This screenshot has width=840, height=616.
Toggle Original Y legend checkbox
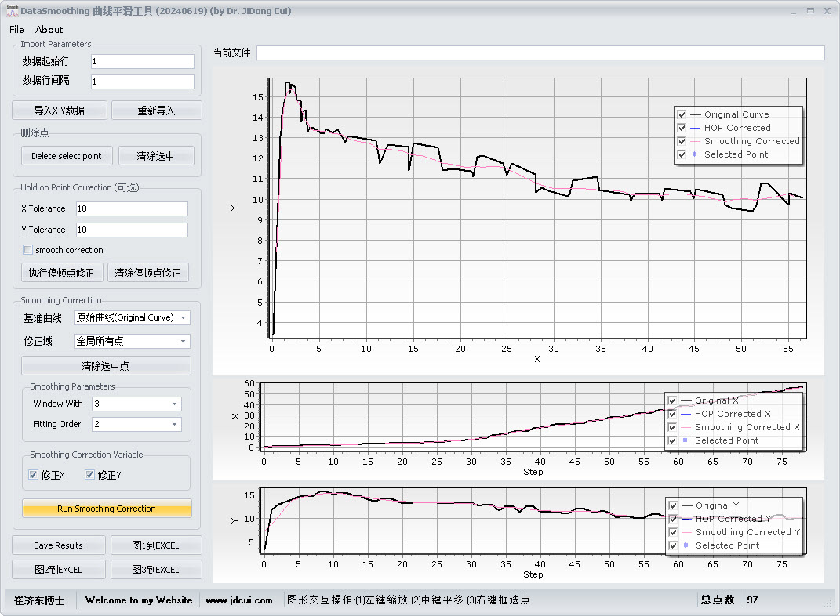point(674,505)
